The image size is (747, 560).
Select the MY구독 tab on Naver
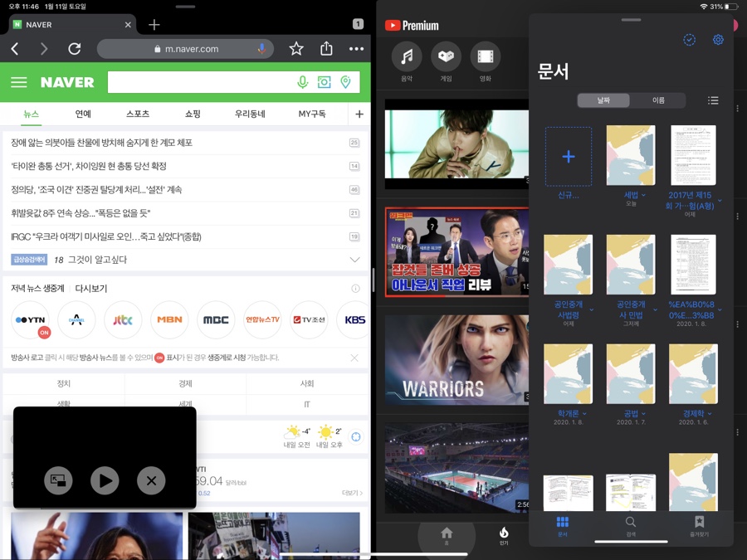[x=312, y=114]
